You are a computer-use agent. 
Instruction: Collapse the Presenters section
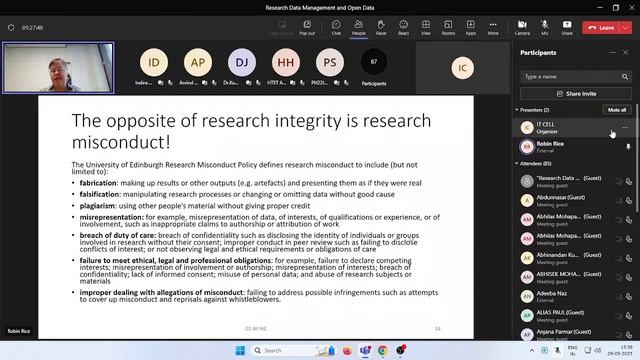click(517, 110)
